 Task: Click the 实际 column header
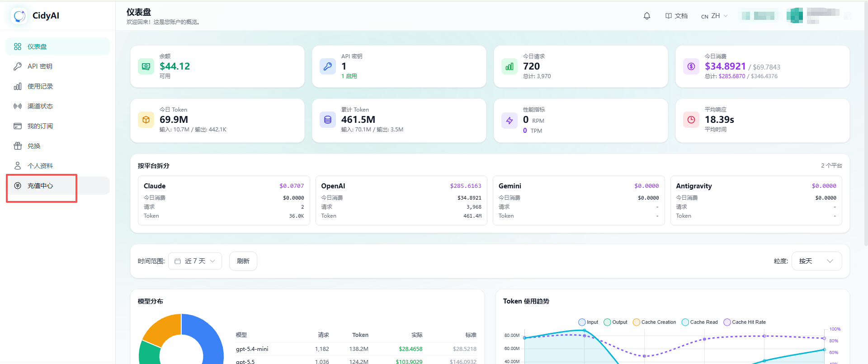coord(417,335)
